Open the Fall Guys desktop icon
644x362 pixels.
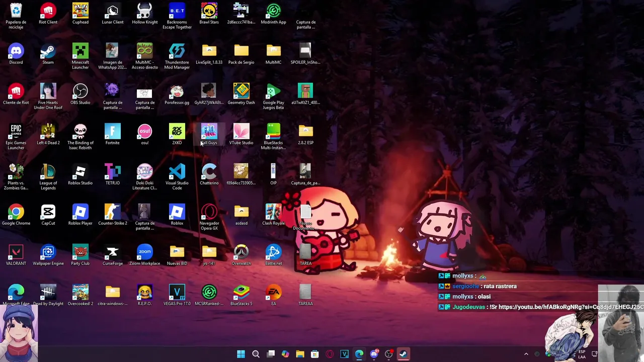(x=209, y=134)
